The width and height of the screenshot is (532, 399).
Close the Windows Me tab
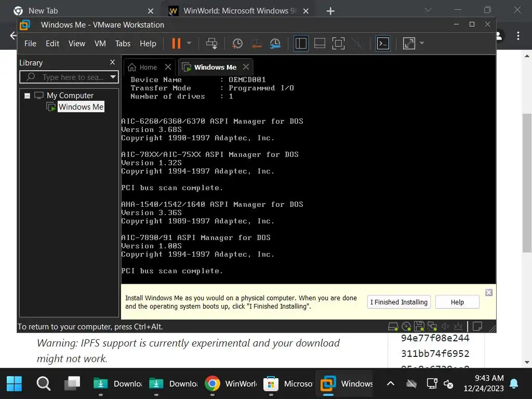tap(246, 67)
